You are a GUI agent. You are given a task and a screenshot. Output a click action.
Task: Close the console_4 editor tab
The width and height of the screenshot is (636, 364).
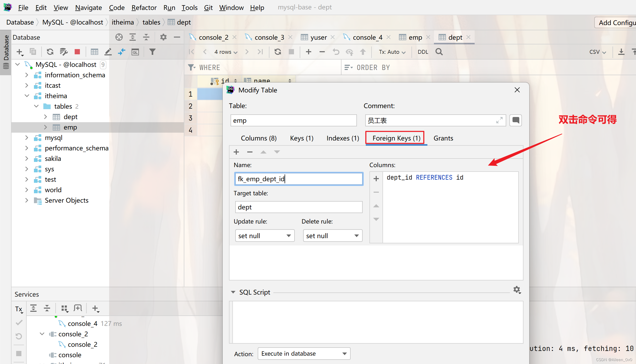(x=388, y=37)
